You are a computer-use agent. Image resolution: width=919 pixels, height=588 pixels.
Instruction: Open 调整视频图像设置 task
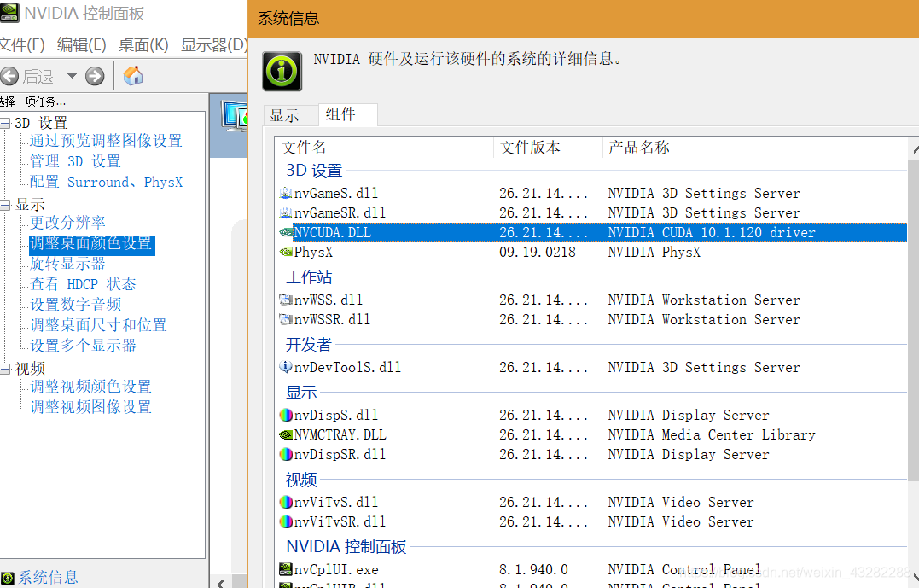pyautogui.click(x=90, y=407)
